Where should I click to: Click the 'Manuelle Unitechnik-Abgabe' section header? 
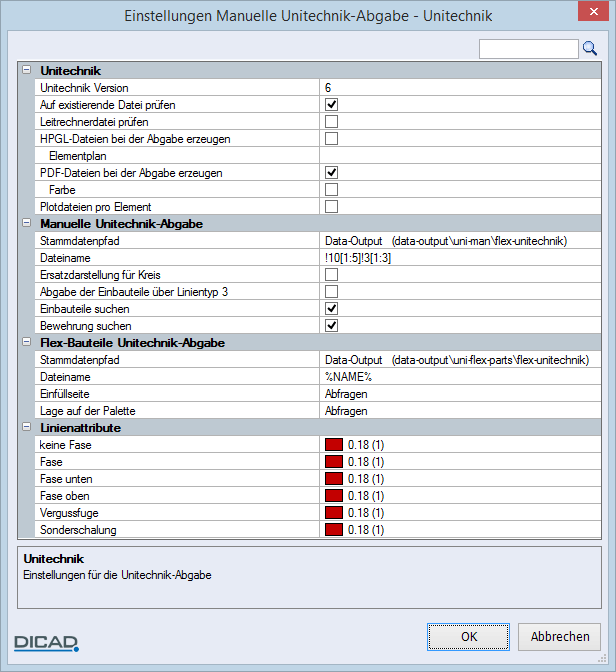(121, 224)
